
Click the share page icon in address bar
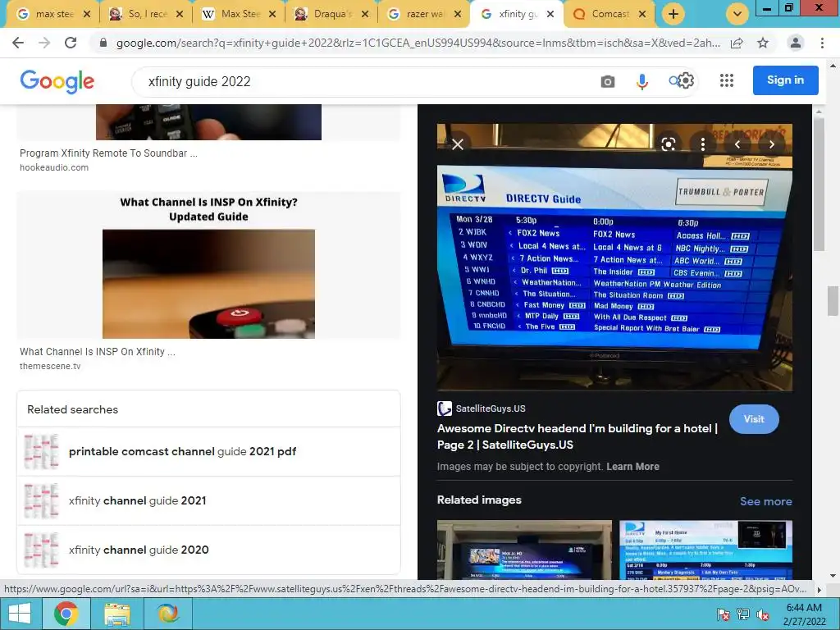(737, 43)
